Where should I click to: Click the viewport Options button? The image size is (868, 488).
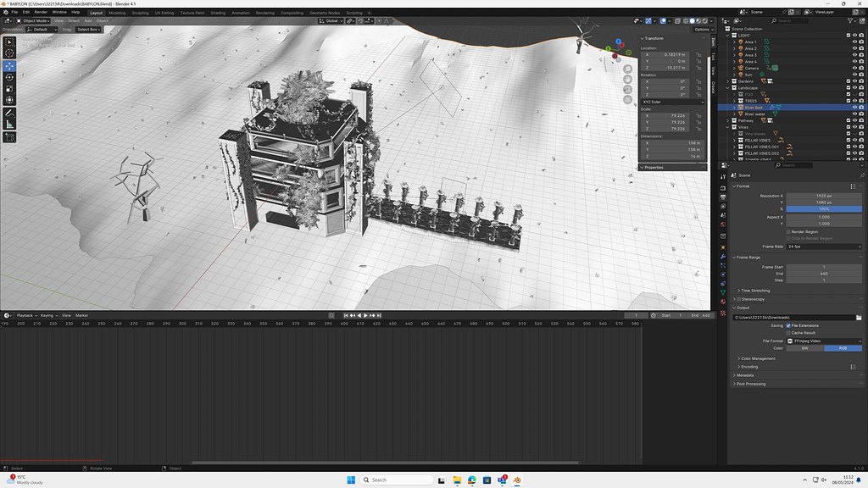point(701,29)
